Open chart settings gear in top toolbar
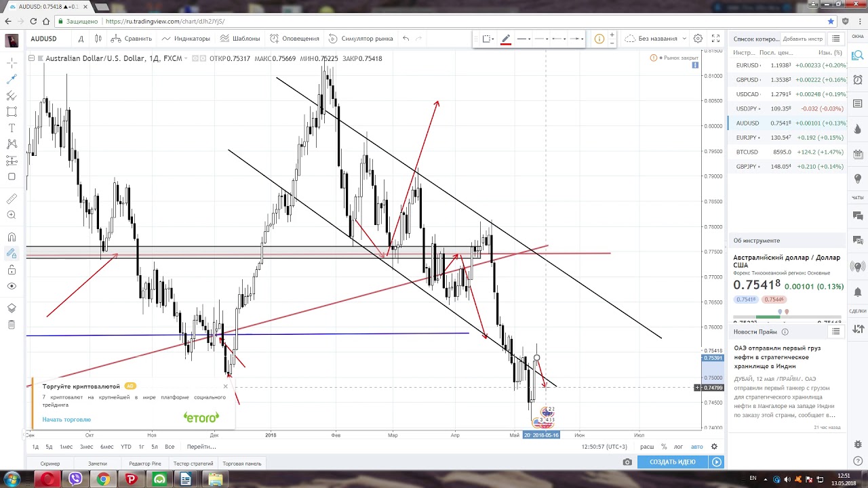 [x=698, y=39]
